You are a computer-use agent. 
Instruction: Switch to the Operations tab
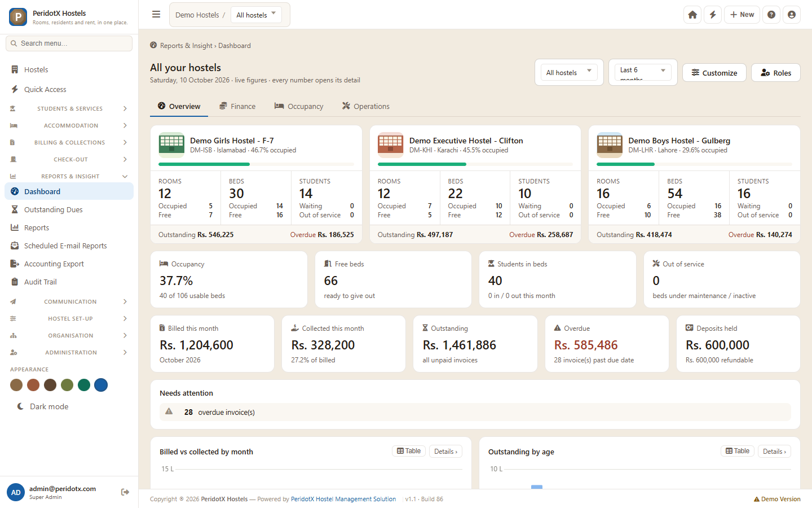[x=365, y=106]
